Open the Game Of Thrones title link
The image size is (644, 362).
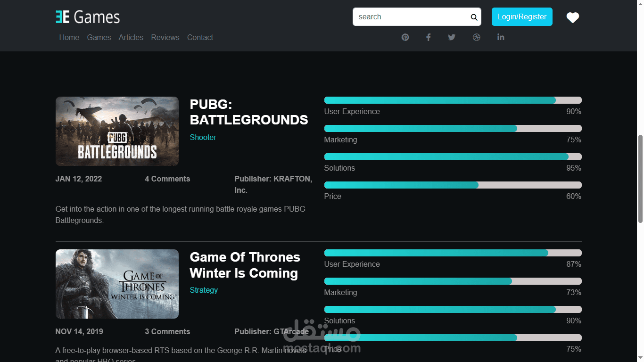tap(245, 265)
